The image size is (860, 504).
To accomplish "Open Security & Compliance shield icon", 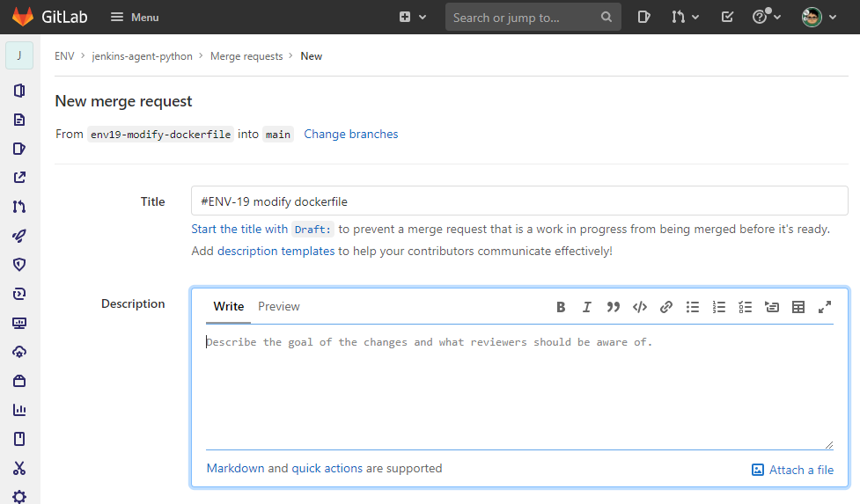I will [19, 265].
